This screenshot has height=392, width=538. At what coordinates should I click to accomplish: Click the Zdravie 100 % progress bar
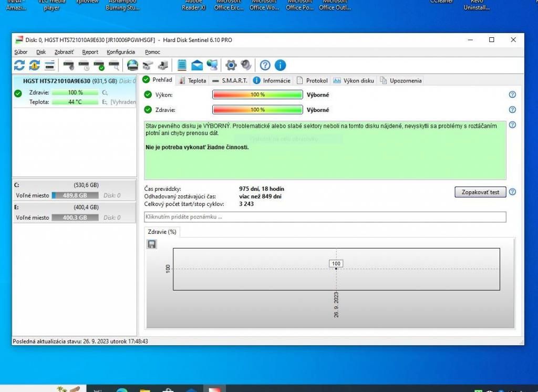pyautogui.click(x=257, y=110)
